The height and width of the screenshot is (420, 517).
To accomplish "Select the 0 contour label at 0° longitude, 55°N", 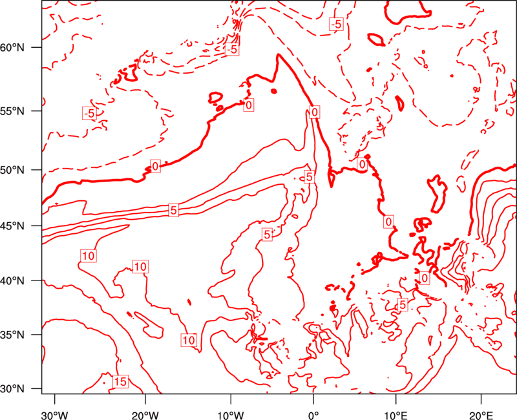I will [315, 112].
